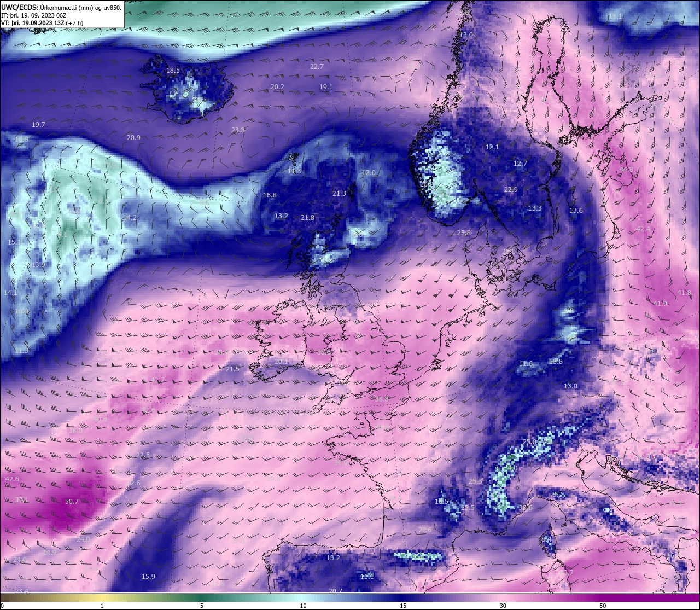Click the 23.8 value label
700x610 pixels.
(x=238, y=130)
